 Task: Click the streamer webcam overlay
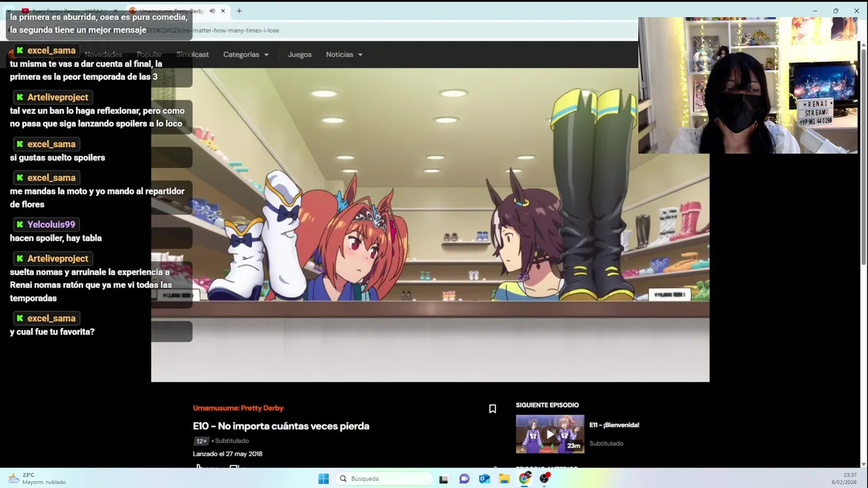[x=749, y=85]
